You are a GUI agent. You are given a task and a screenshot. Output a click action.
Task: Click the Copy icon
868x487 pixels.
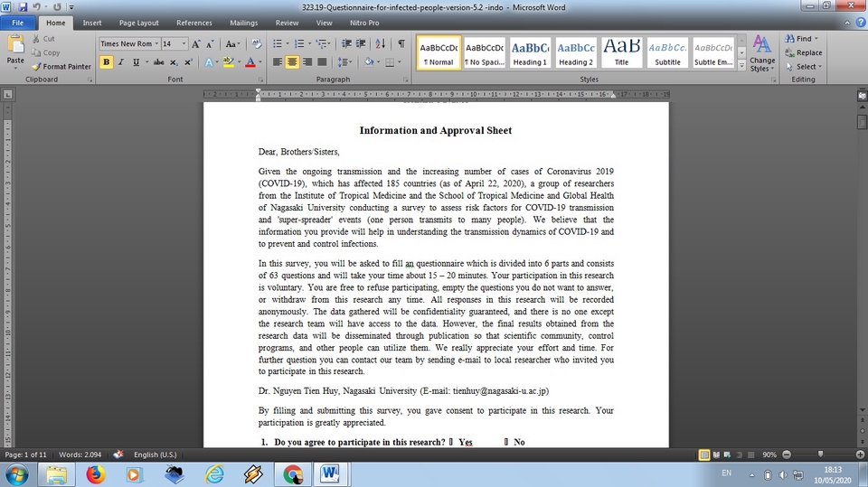(45, 52)
